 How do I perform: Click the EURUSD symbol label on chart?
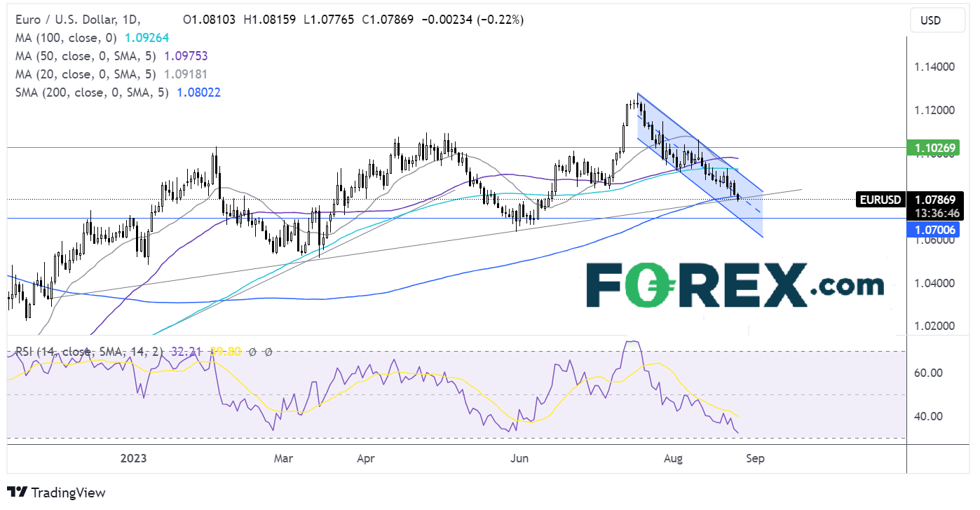pyautogui.click(x=880, y=200)
